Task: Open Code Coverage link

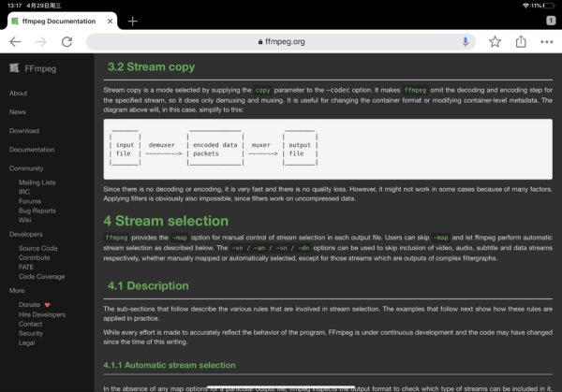Action: [42, 276]
